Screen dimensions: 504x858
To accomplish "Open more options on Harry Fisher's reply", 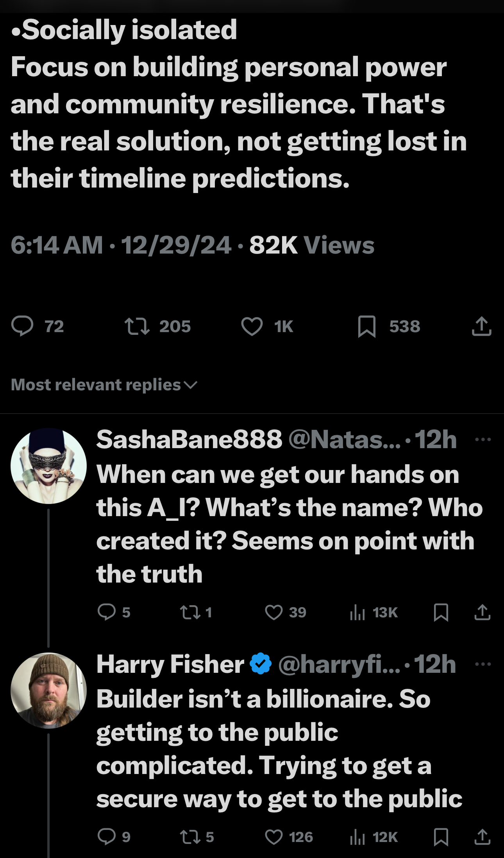I will pyautogui.click(x=483, y=664).
